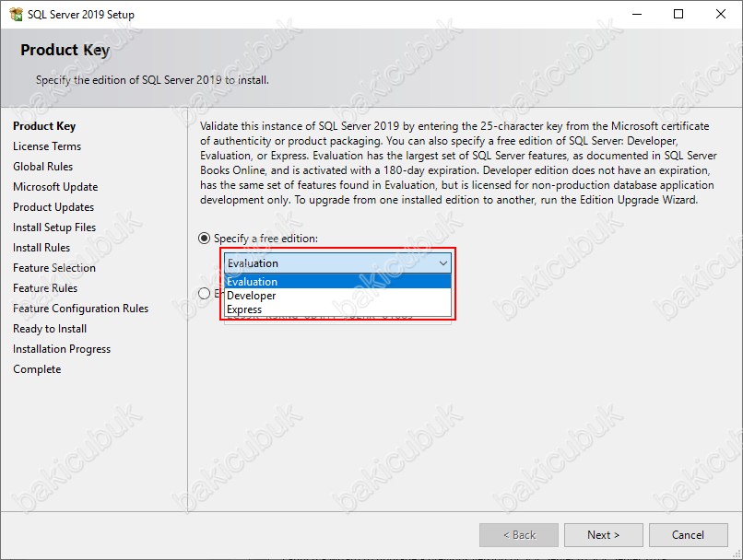Viewport: 743px width, 560px height.
Task: Go to License Terms step
Action: point(47,146)
